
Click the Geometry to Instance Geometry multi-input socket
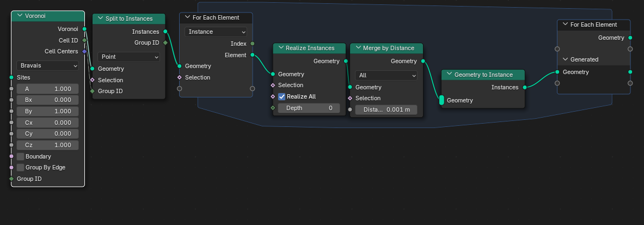pyautogui.click(x=441, y=100)
